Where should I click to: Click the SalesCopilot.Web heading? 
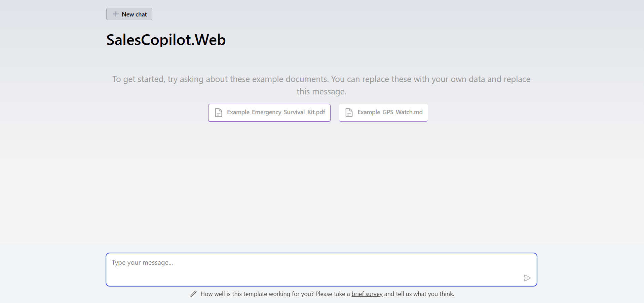166,39
